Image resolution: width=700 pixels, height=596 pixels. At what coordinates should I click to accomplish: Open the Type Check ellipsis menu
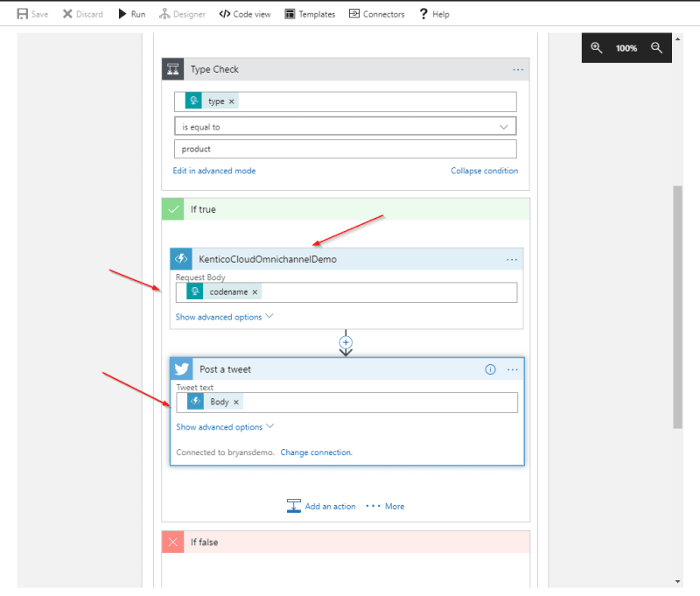click(518, 70)
